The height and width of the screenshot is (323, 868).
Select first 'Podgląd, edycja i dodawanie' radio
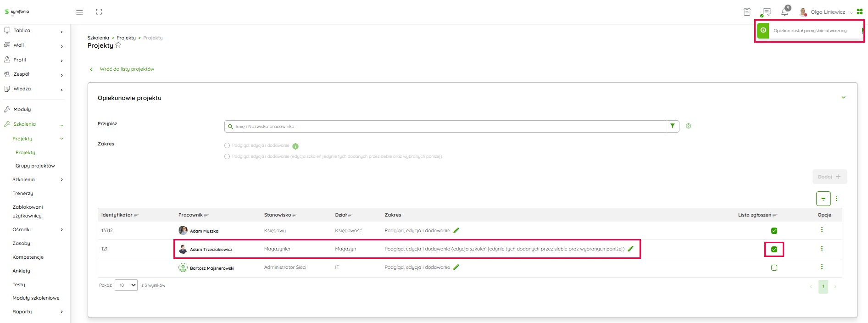[x=227, y=145]
